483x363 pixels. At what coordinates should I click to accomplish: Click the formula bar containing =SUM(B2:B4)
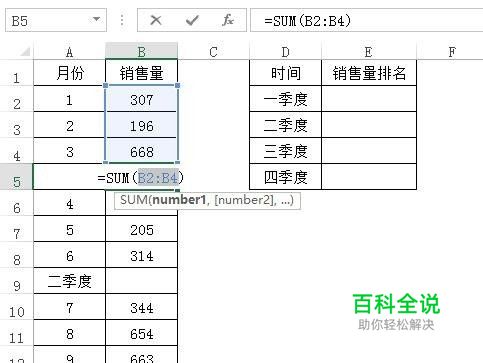[x=367, y=21]
